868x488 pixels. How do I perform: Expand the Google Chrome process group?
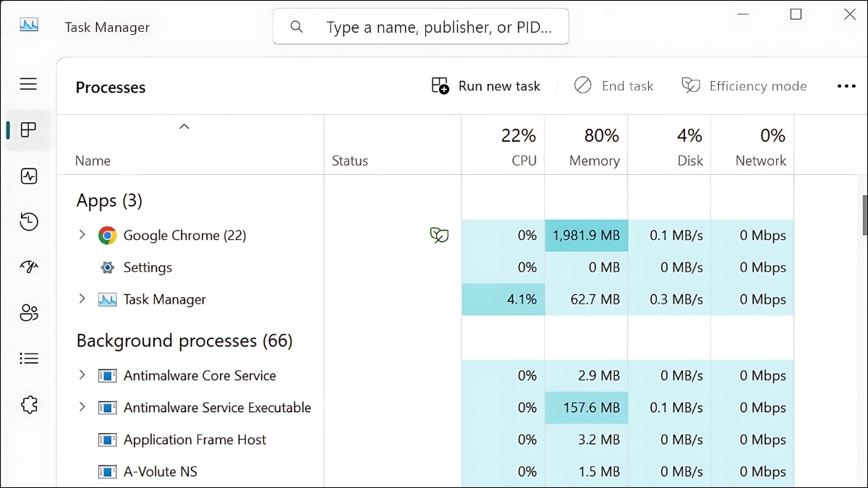pos(82,235)
